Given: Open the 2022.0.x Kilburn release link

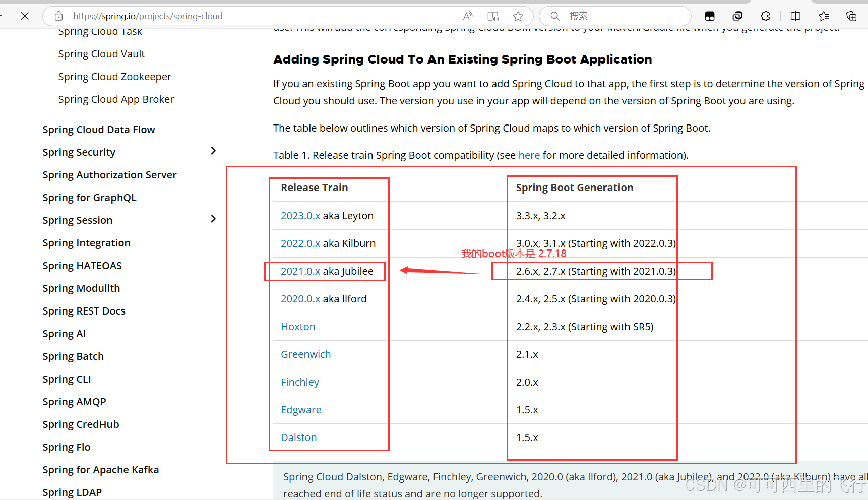Looking at the screenshot, I should (300, 243).
